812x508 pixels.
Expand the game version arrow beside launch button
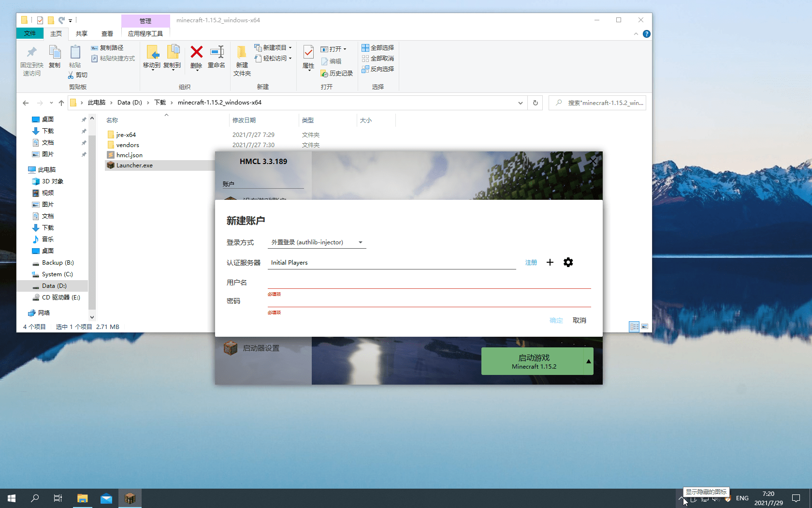588,361
